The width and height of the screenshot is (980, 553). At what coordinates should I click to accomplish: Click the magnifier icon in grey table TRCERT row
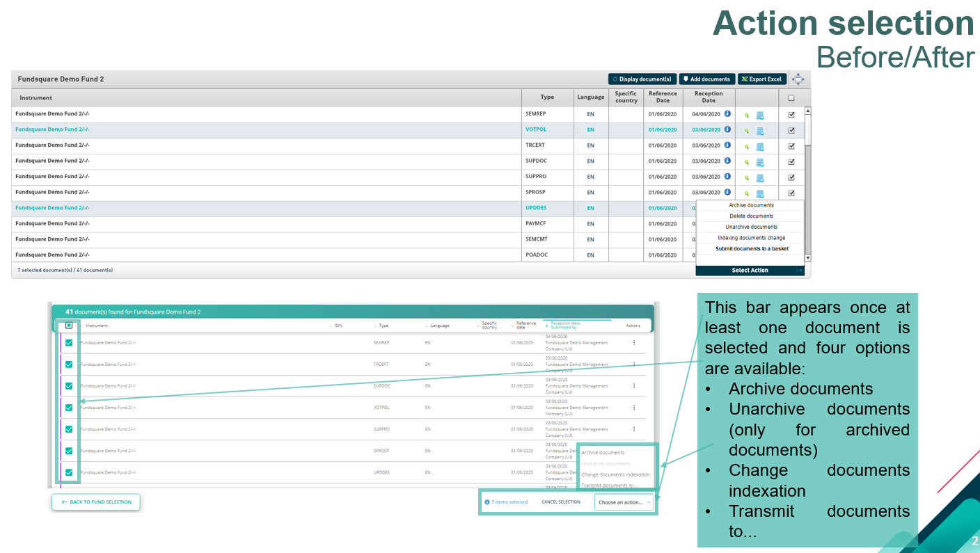(x=747, y=147)
